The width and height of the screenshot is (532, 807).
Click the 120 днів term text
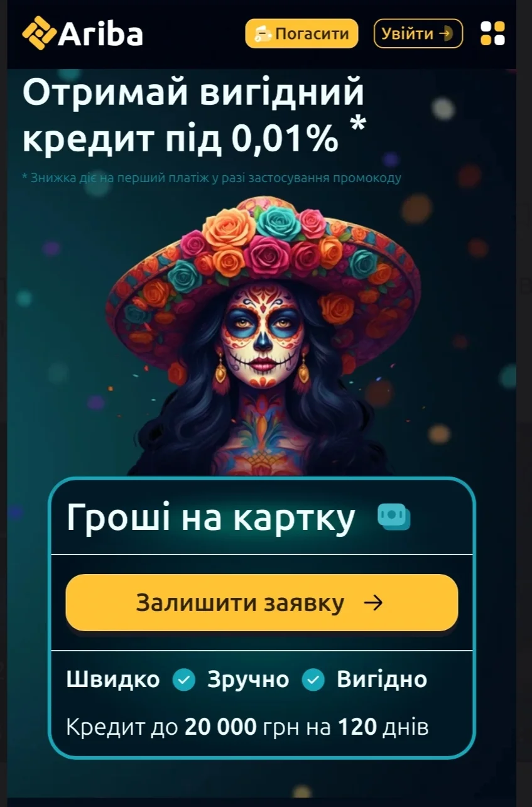coord(384,728)
